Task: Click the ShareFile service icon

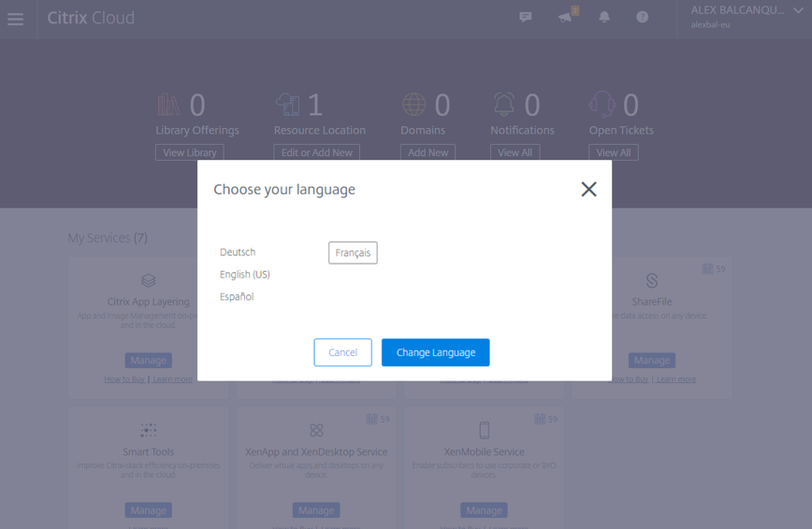Action: 652,280
